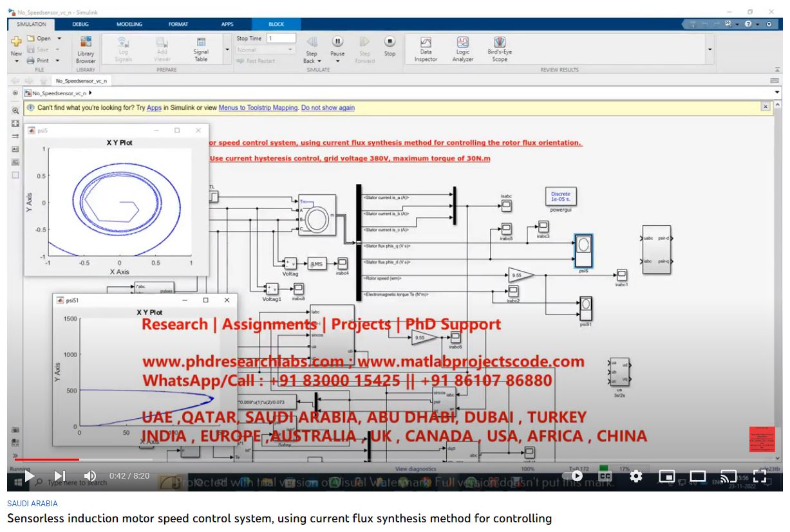Open the Data Inspector
Screen dimensions: 790x532
coord(426,49)
